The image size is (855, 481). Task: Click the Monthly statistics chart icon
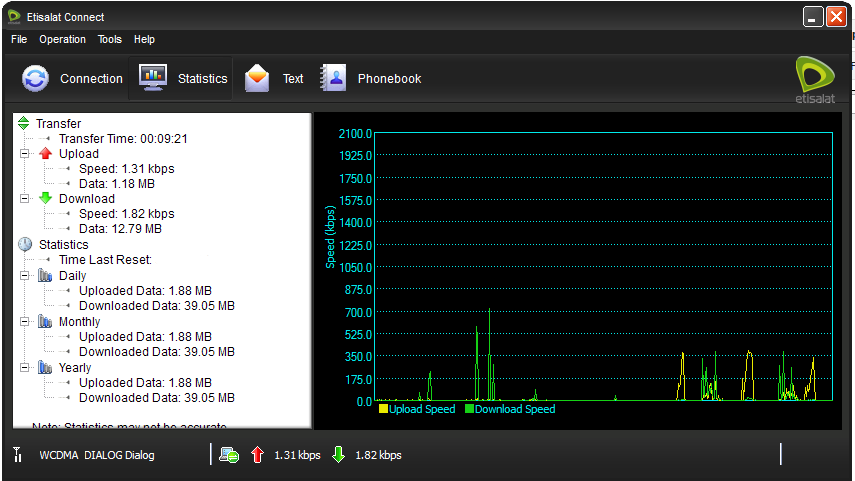pyautogui.click(x=45, y=321)
